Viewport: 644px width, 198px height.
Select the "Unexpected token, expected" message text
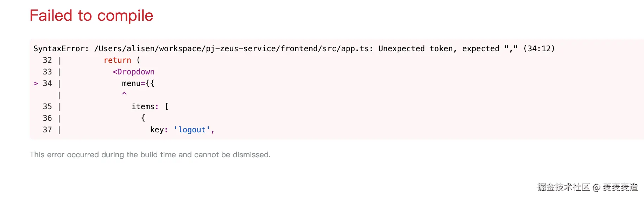click(x=438, y=49)
